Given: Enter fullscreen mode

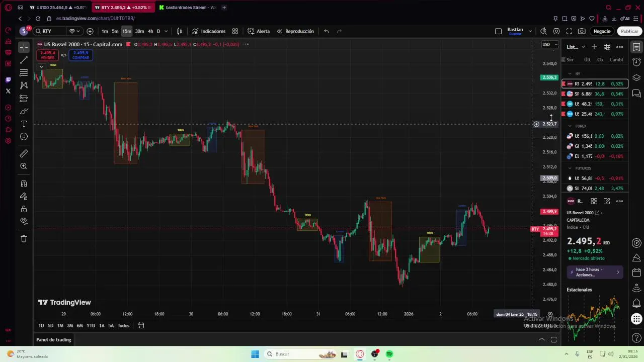Looking at the screenshot, I should [569, 31].
